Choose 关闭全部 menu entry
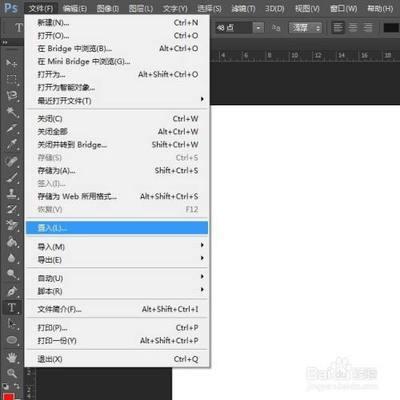This screenshot has height=400, width=400. point(117,132)
